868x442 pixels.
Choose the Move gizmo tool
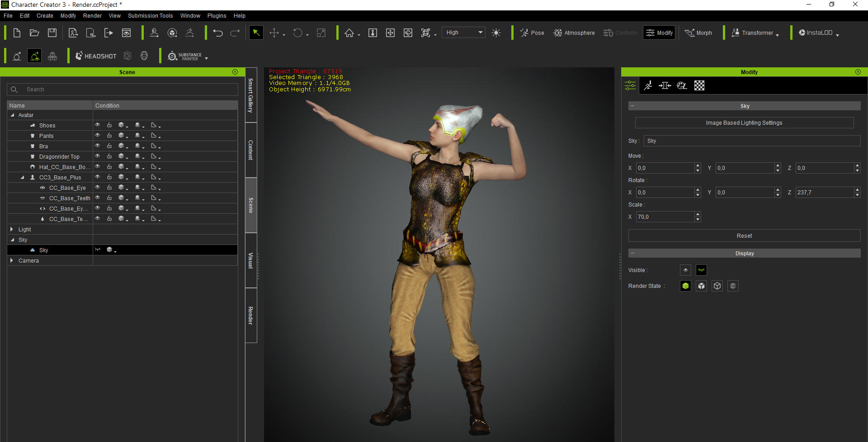coord(274,33)
